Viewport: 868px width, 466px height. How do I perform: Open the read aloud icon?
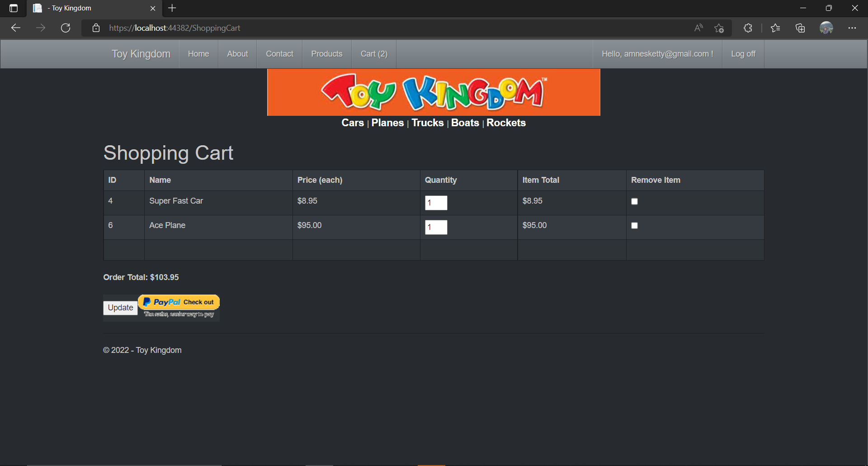pos(698,28)
